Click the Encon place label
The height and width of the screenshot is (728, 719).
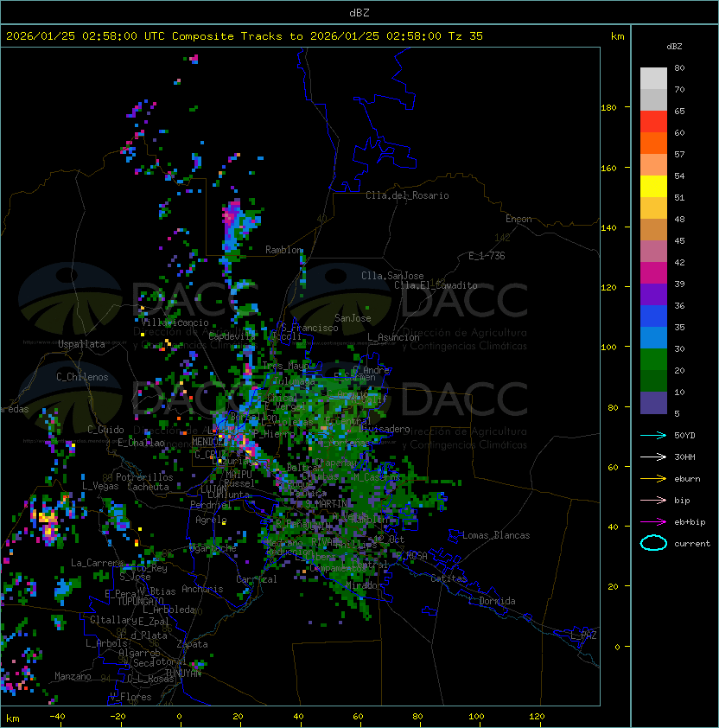pyautogui.click(x=519, y=219)
